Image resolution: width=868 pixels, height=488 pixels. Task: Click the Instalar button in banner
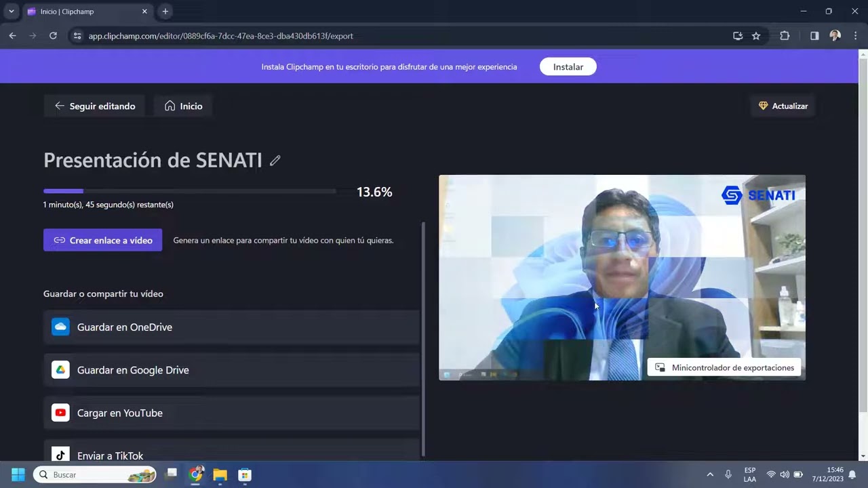[x=568, y=67]
